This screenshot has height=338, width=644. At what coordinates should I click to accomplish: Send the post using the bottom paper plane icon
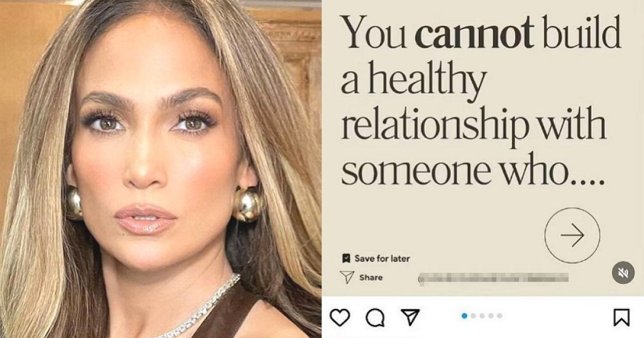(x=410, y=318)
